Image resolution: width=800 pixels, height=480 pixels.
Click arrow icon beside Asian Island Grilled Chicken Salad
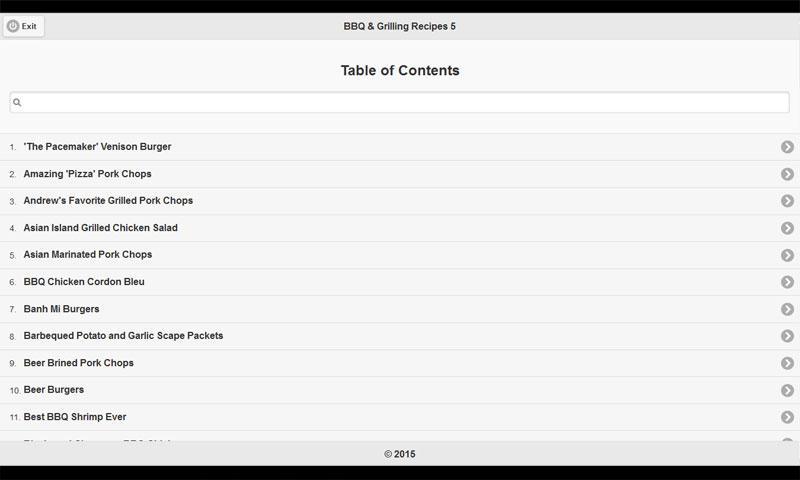pyautogui.click(x=787, y=228)
